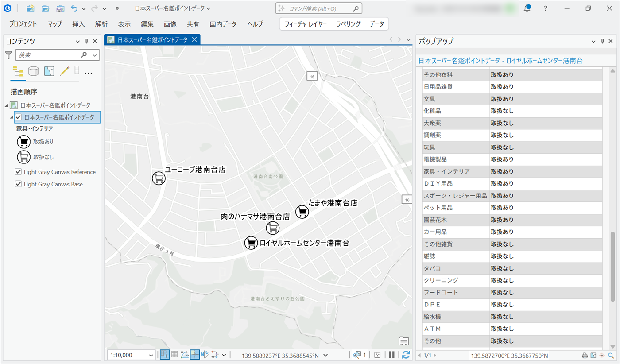Pause map drawing in status bar
The image size is (620, 364).
pyautogui.click(x=391, y=355)
